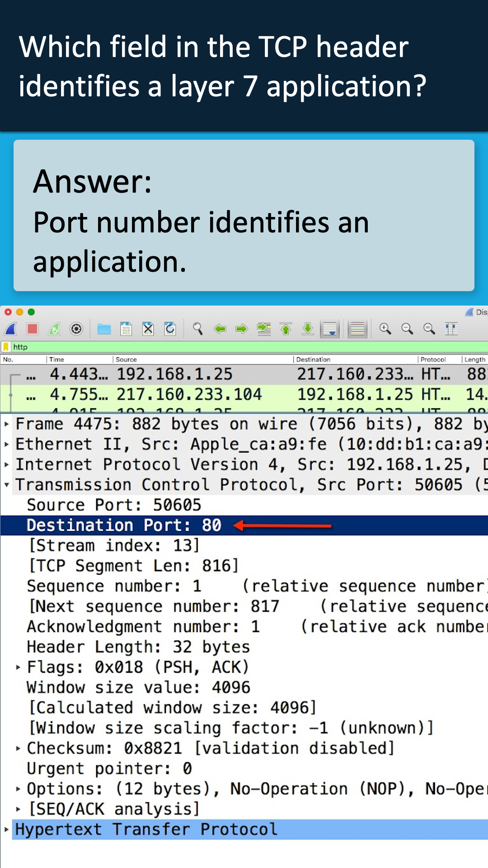The height and width of the screenshot is (868, 488).
Task: Toggle packet list colorization
Action: tap(357, 329)
